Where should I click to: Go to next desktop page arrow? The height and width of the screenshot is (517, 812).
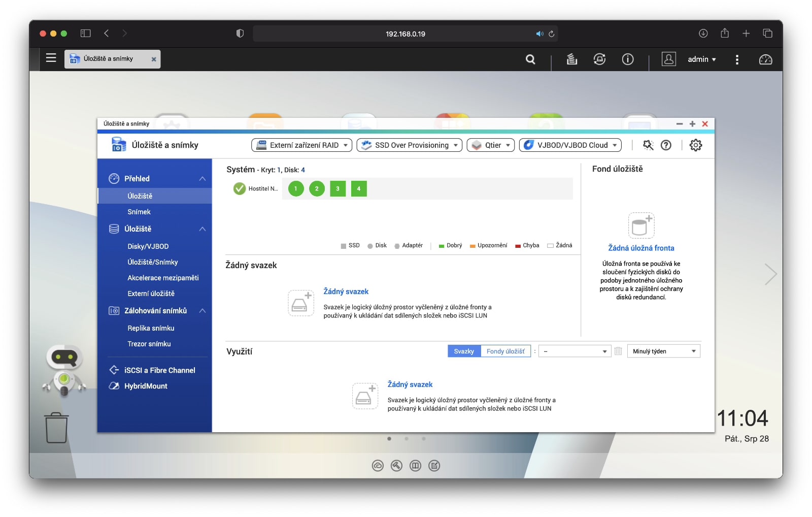770,274
